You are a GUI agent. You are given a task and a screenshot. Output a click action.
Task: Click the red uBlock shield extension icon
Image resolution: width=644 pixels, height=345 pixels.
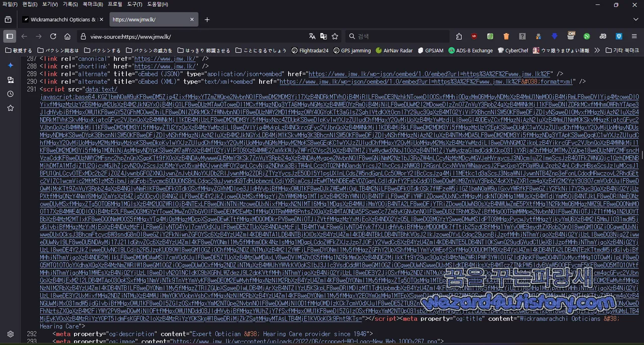pyautogui.click(x=473, y=36)
